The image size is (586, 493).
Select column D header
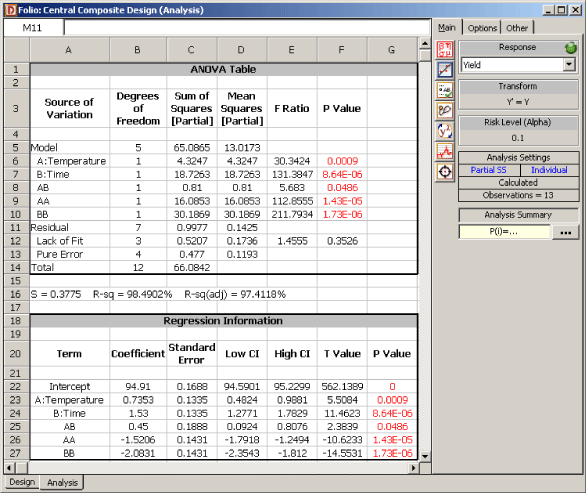click(x=242, y=50)
